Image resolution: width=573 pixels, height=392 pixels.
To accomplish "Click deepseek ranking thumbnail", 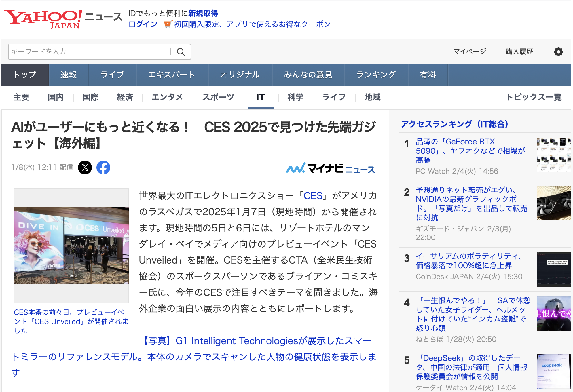I will pos(554,371).
